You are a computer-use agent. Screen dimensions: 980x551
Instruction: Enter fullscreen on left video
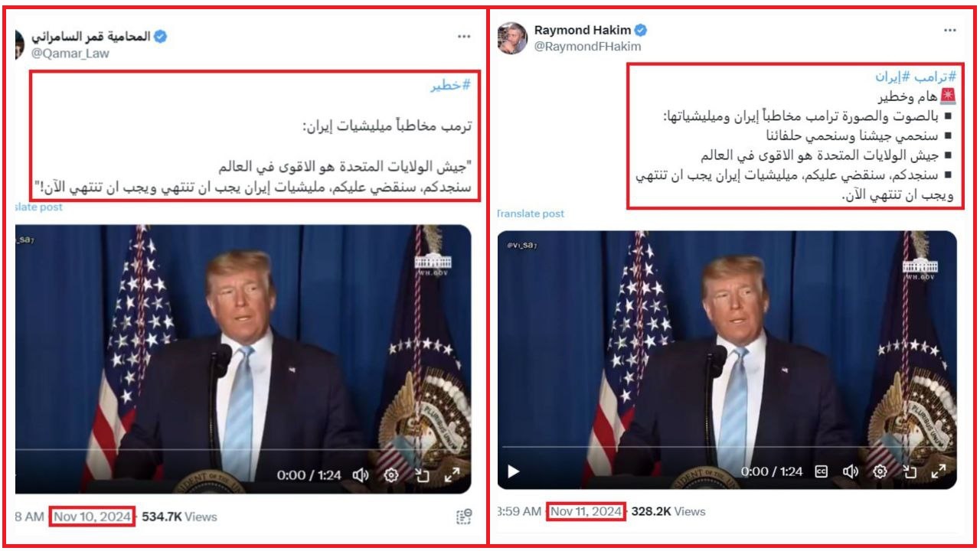point(452,475)
